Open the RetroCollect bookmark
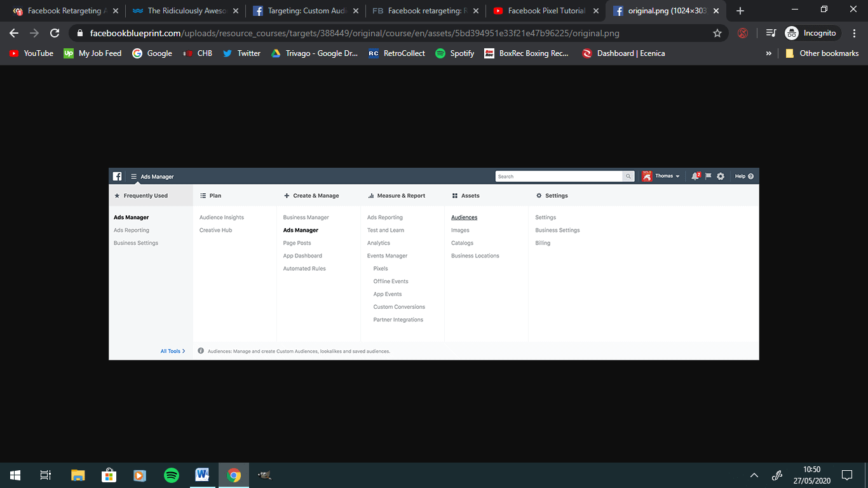Image resolution: width=868 pixels, height=488 pixels. [x=397, y=53]
